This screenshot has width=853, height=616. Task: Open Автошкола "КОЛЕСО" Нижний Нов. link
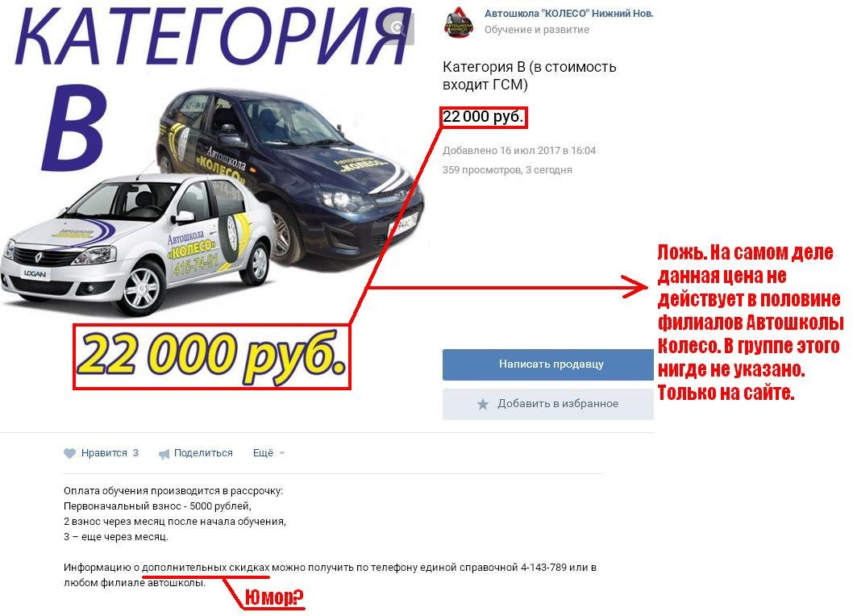coord(568,14)
